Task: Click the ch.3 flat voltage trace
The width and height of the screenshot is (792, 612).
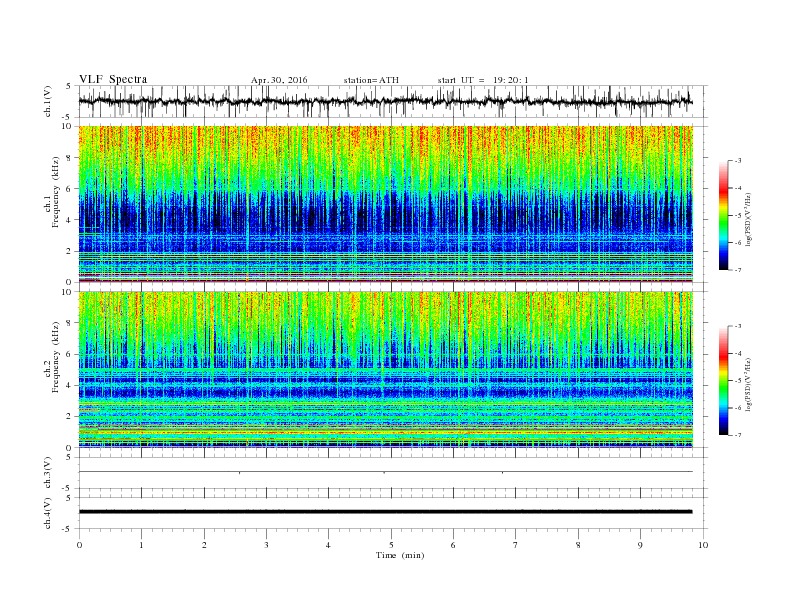Action: point(386,472)
